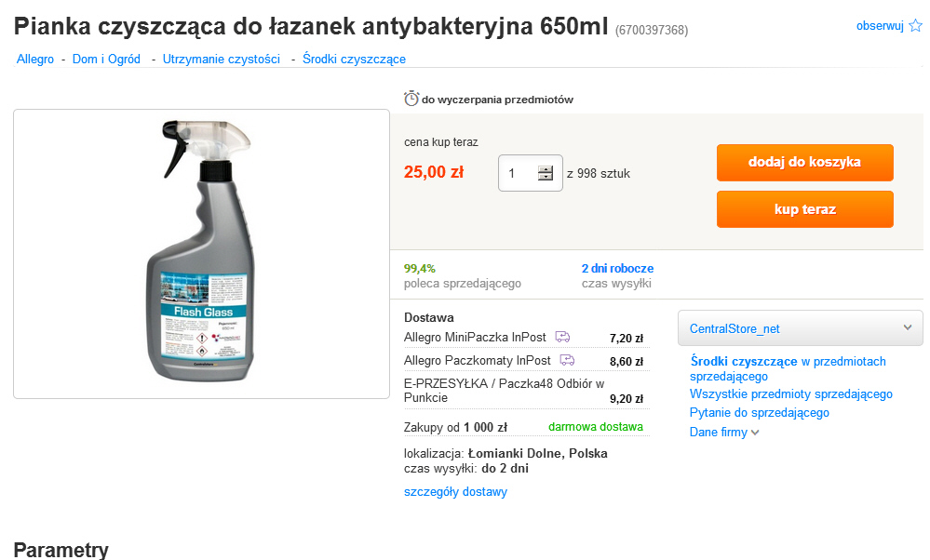The width and height of the screenshot is (930, 560).
Task: Open szczegóły dostawy link
Action: (x=455, y=491)
